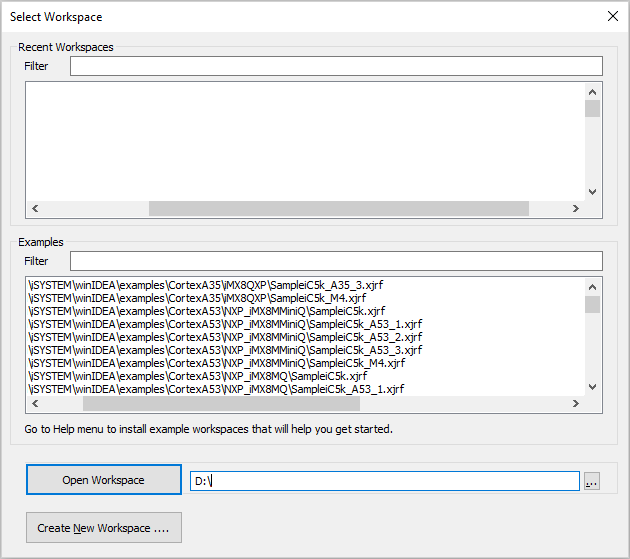Click scroll-down arrow of Recent Workspaces list
This screenshot has height=559, width=630.
592,192
